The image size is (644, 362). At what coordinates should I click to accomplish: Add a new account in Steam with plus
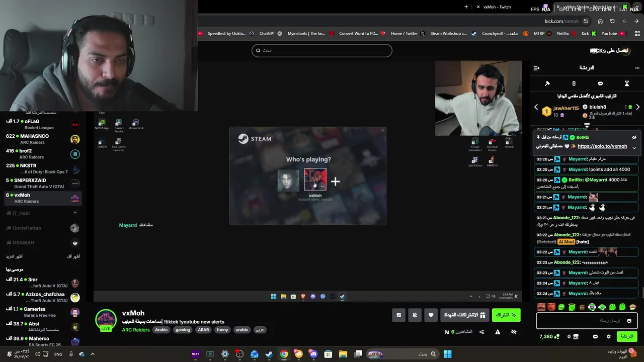(335, 181)
